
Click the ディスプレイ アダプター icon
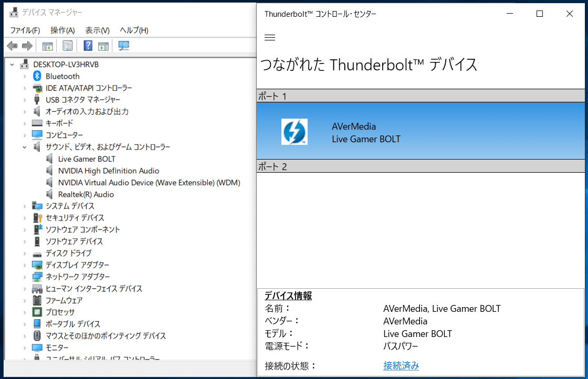pyautogui.click(x=37, y=265)
